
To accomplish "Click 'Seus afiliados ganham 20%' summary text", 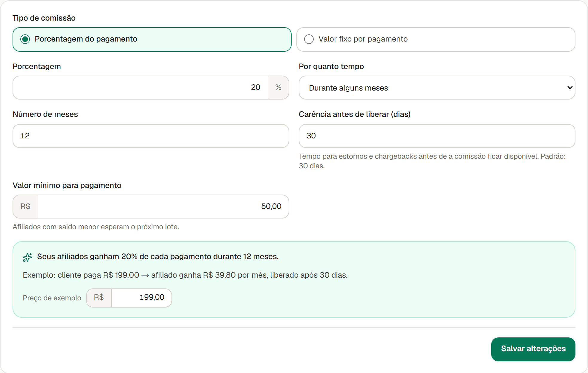I will (x=158, y=256).
